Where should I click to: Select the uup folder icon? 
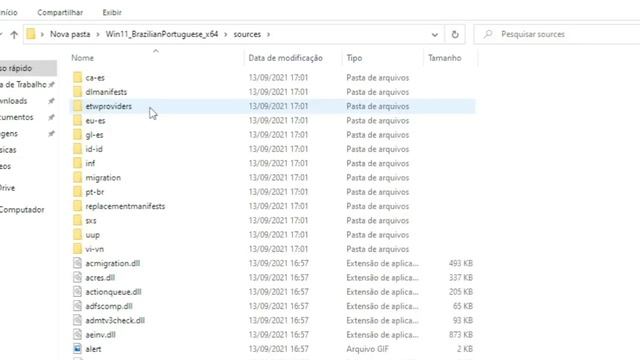(x=78, y=235)
